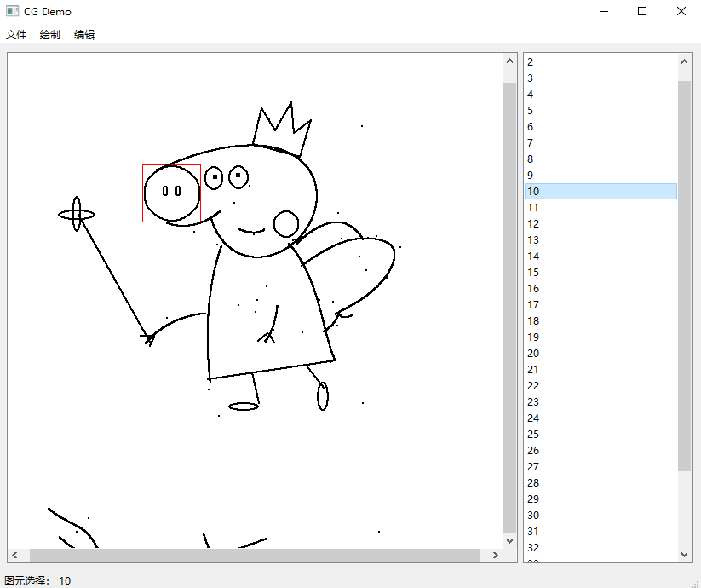The height and width of the screenshot is (588, 701).
Task: Click the canvas horizontal scrollbar thumb
Action: coord(255,555)
